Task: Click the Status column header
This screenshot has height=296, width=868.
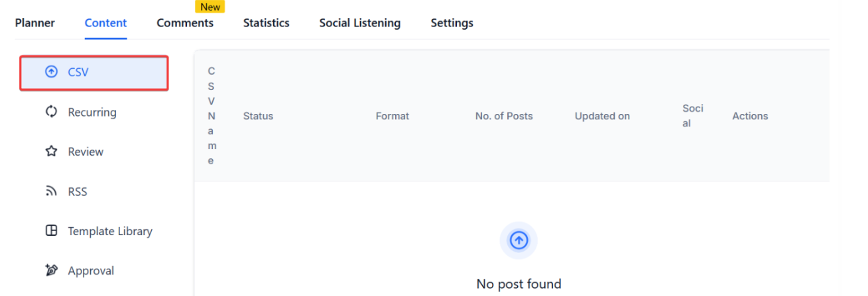Action: (x=258, y=116)
